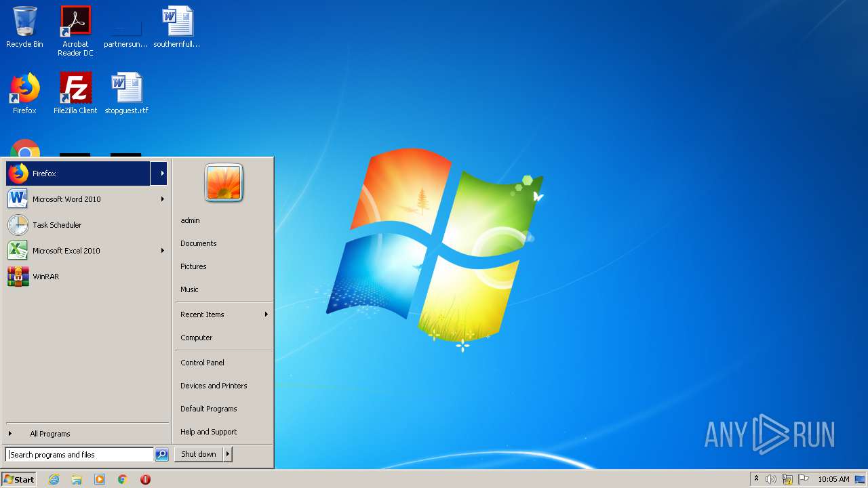Click the search magnifier button
The height and width of the screenshot is (488, 868).
click(x=161, y=455)
